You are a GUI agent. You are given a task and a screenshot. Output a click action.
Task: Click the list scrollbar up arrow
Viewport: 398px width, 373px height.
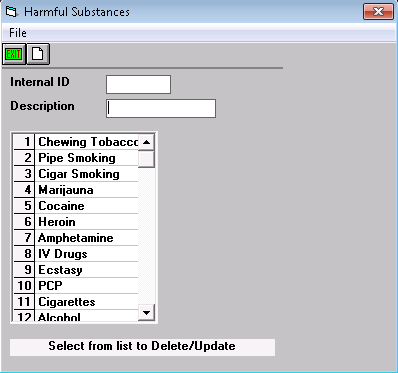coord(146,142)
